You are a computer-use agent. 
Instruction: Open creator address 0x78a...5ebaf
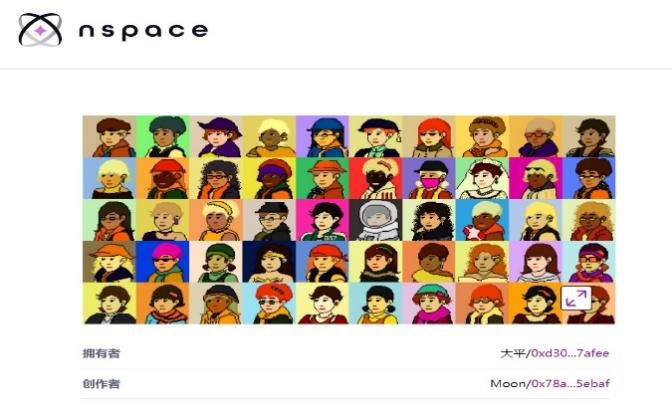[570, 383]
